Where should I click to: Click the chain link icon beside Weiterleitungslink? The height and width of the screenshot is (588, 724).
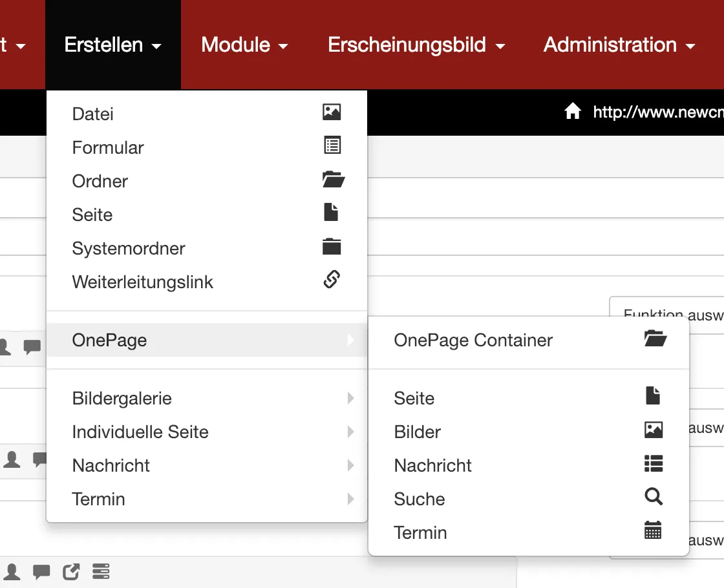(x=332, y=280)
